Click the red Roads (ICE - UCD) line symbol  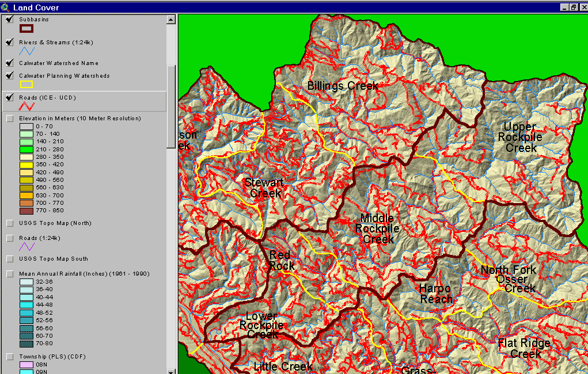pos(26,106)
